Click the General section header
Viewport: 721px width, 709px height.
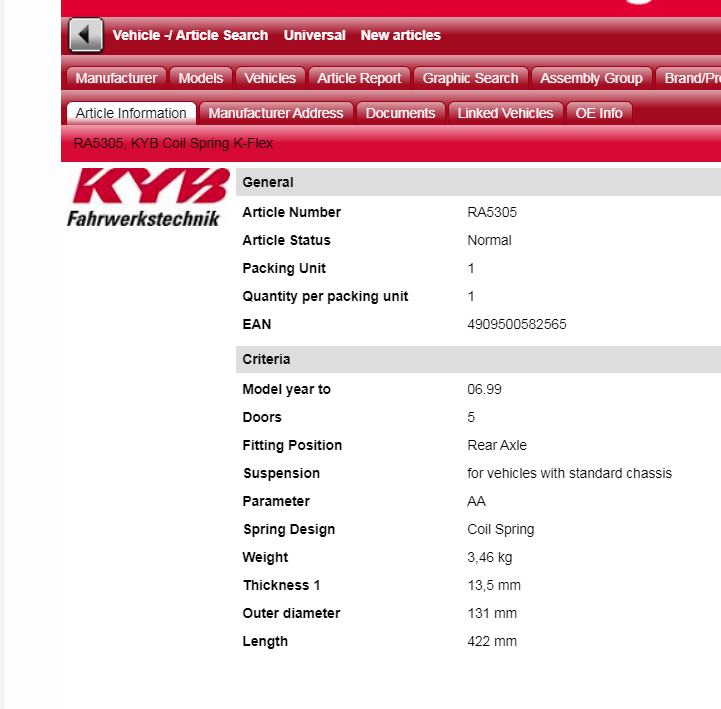tap(478, 182)
